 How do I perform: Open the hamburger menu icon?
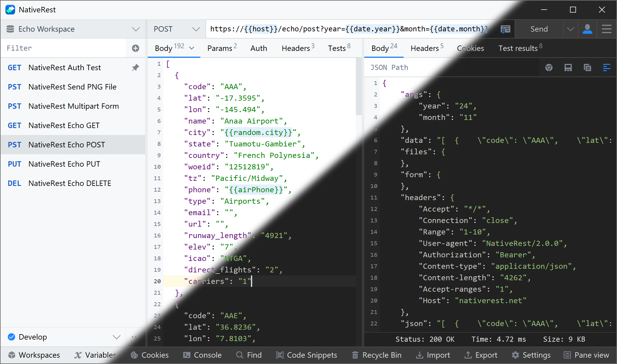(x=606, y=29)
